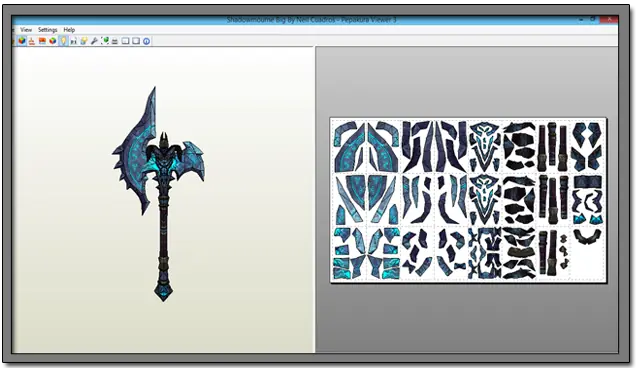Click the wrench toolbar icon
Screen dimensions: 637x368
pos(94,41)
